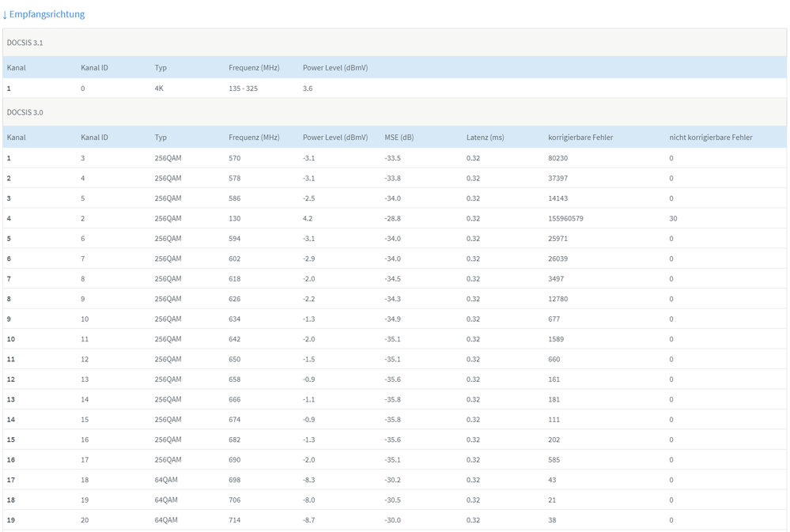The width and height of the screenshot is (790, 532).
Task: Click the frequency value 690
Action: click(235, 461)
